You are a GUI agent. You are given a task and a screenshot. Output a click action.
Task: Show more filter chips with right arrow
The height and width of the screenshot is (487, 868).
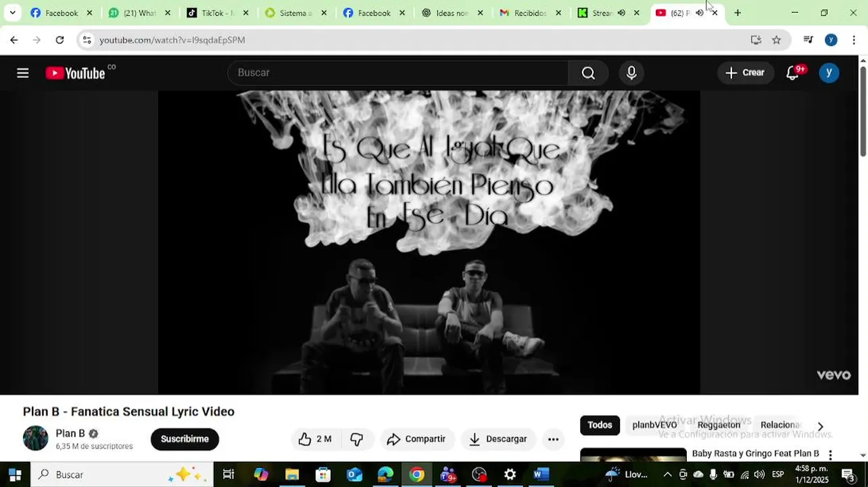[820, 426]
